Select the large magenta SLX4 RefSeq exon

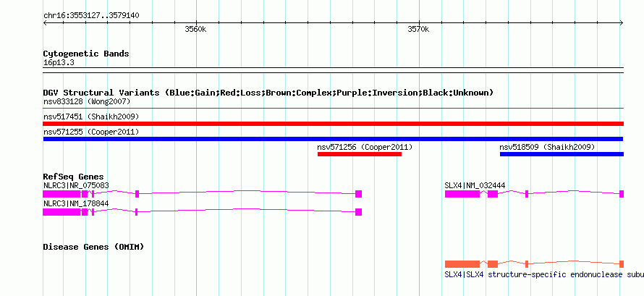[x=462, y=194]
